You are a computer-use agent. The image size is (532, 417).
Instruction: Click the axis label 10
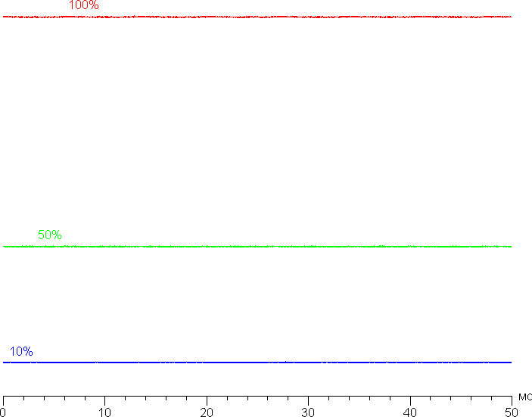tap(105, 412)
